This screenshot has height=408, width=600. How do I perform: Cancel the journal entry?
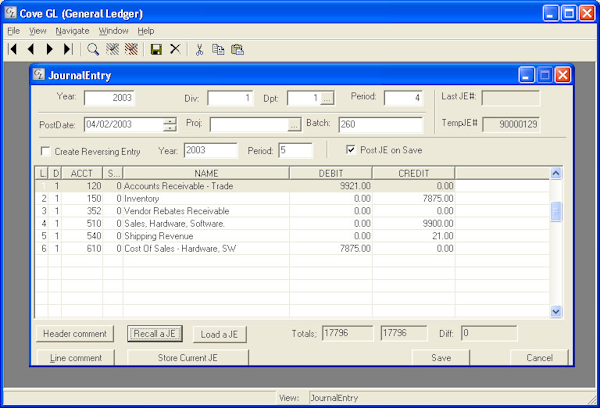(539, 357)
